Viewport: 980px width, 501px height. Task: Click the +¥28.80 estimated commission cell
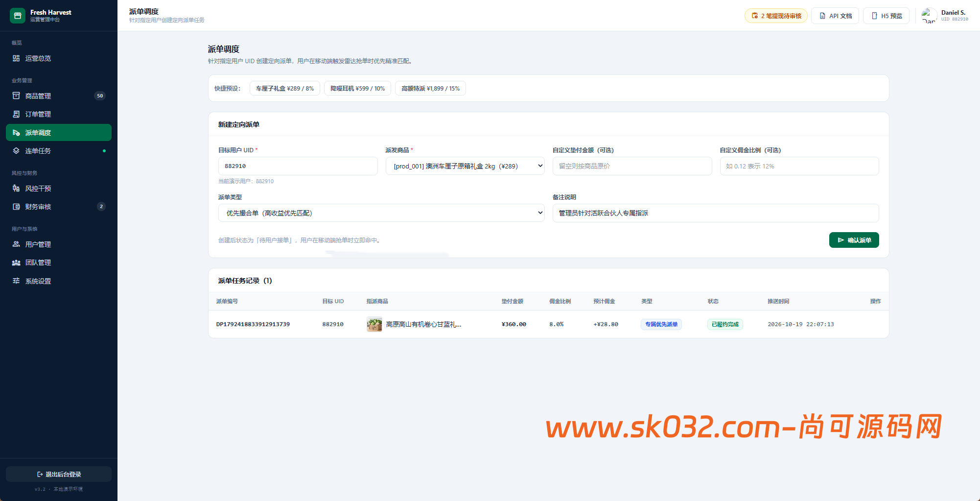click(x=606, y=324)
